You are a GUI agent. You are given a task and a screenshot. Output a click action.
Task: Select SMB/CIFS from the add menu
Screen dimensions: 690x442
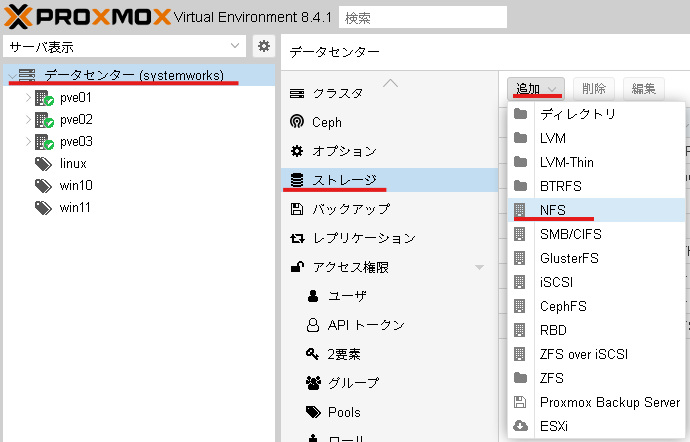pos(596,234)
